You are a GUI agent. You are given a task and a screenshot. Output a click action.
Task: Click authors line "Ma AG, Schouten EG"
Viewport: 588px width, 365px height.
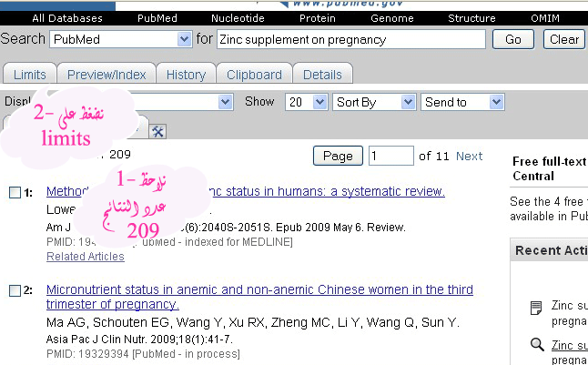[253, 322]
